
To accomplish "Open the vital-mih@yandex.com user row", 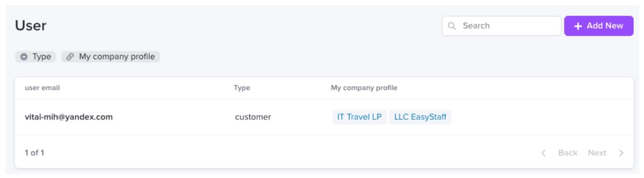I will pos(324,117).
